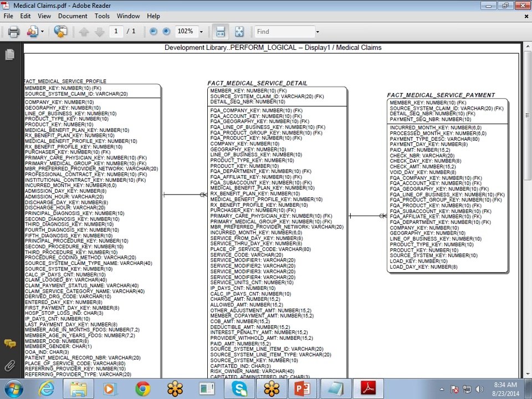
Task: Open the Comments panel icon
Action: click(x=10, y=344)
